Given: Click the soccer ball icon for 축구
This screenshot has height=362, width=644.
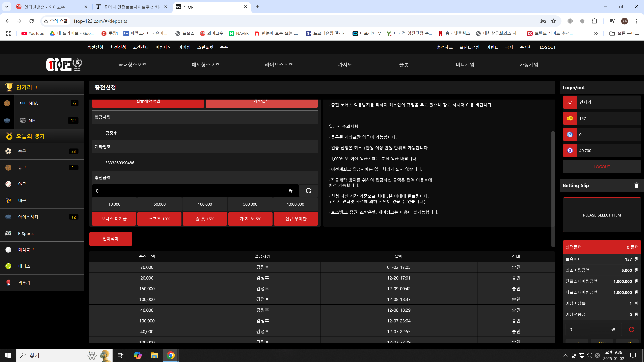Looking at the screenshot, I should 9,151.
